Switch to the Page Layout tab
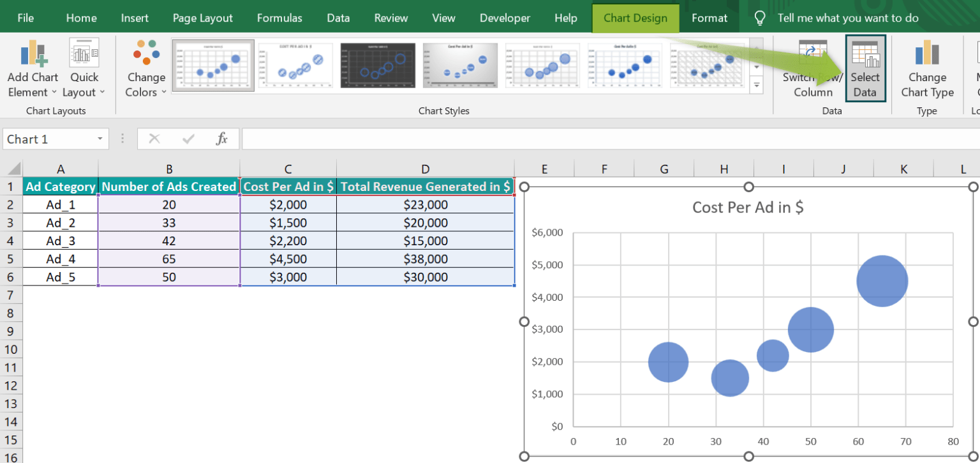Screen dimensions: 980x463 [x=202, y=17]
